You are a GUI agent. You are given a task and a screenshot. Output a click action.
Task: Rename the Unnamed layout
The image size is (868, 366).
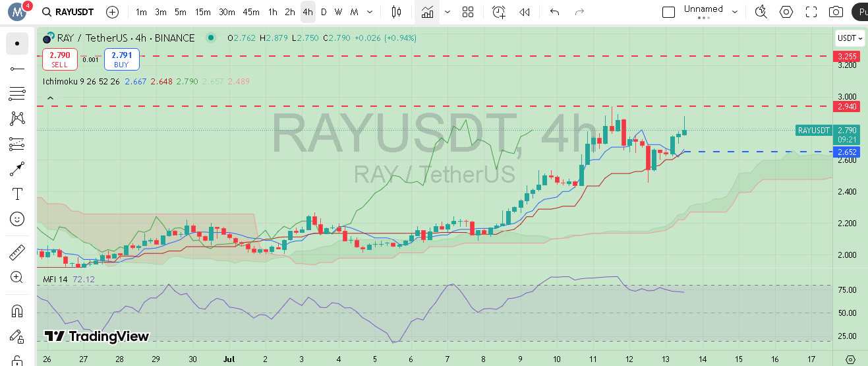tap(703, 9)
